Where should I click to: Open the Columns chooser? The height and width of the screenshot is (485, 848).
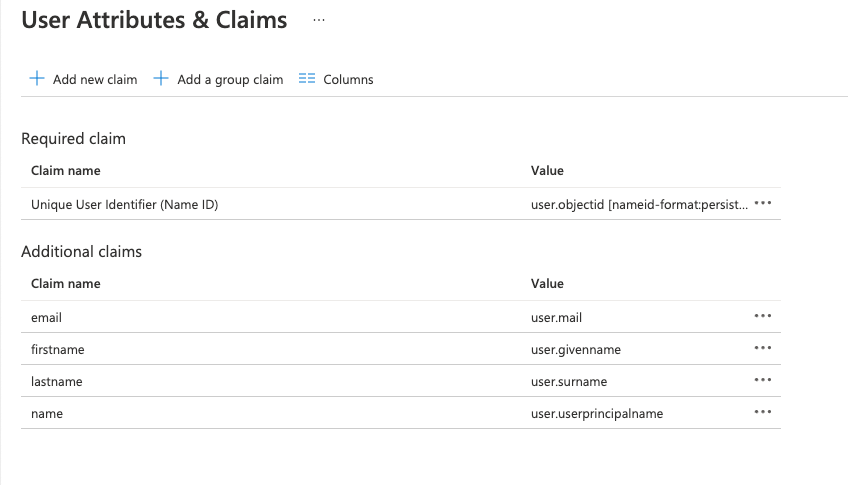pos(348,80)
